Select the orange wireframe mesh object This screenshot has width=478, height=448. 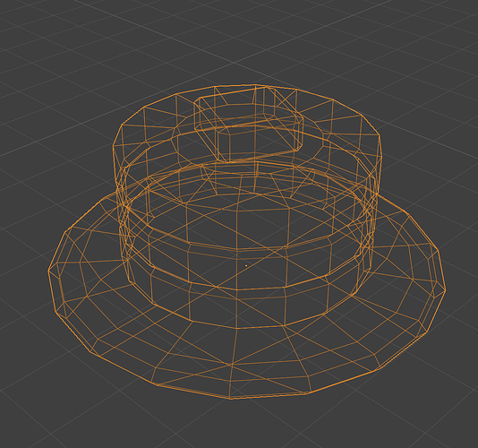(247, 242)
